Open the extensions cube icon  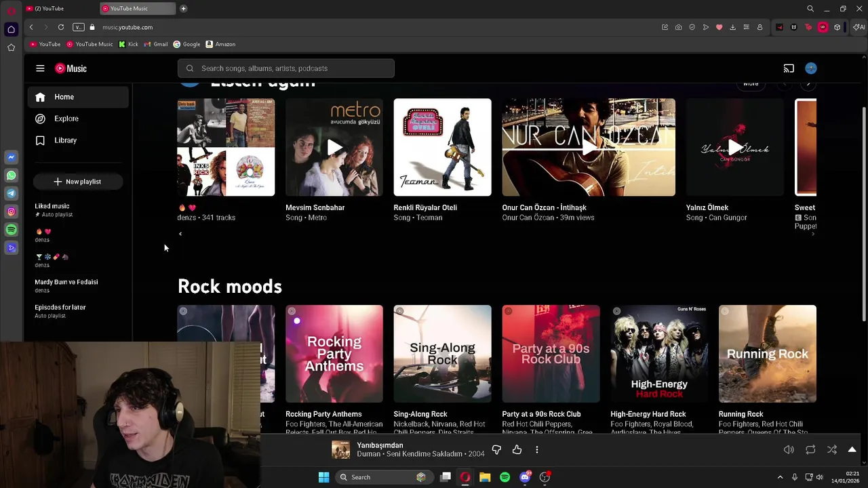tap(837, 27)
